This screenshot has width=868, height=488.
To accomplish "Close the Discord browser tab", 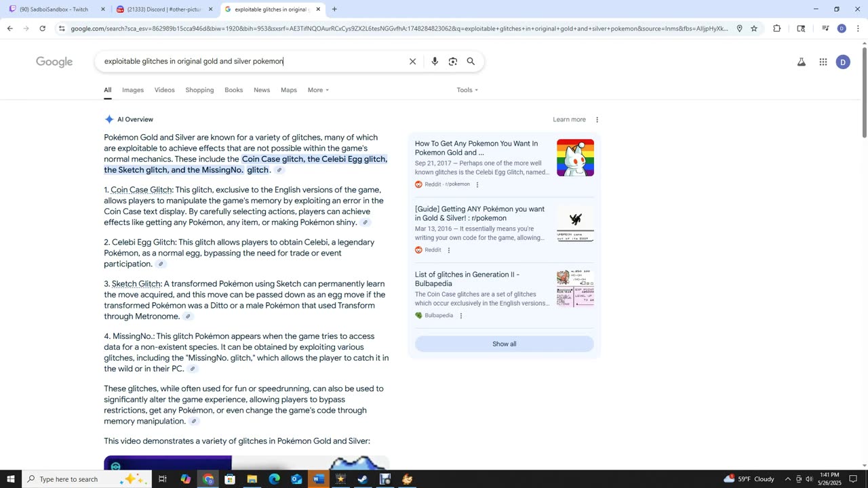I will pyautogui.click(x=210, y=9).
